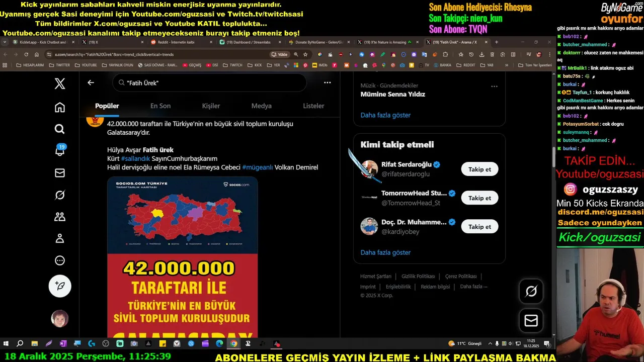Open Chrome downloads icon

coord(481,54)
